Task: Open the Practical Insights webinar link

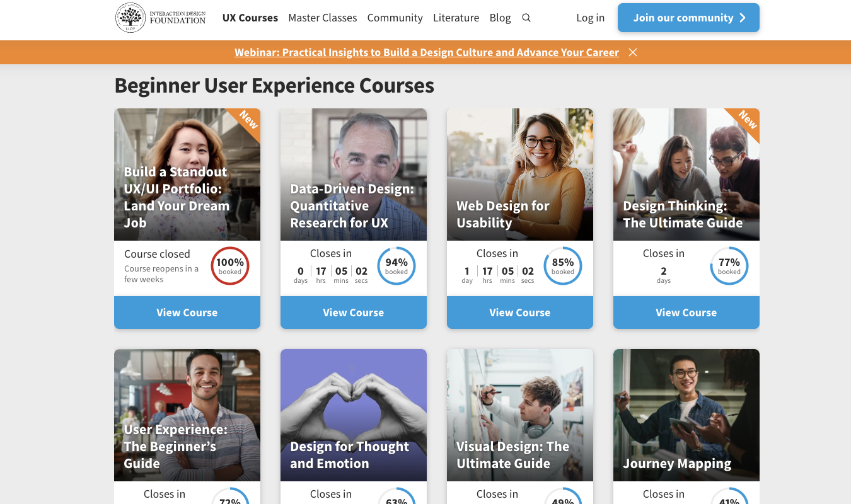Action: [x=426, y=52]
